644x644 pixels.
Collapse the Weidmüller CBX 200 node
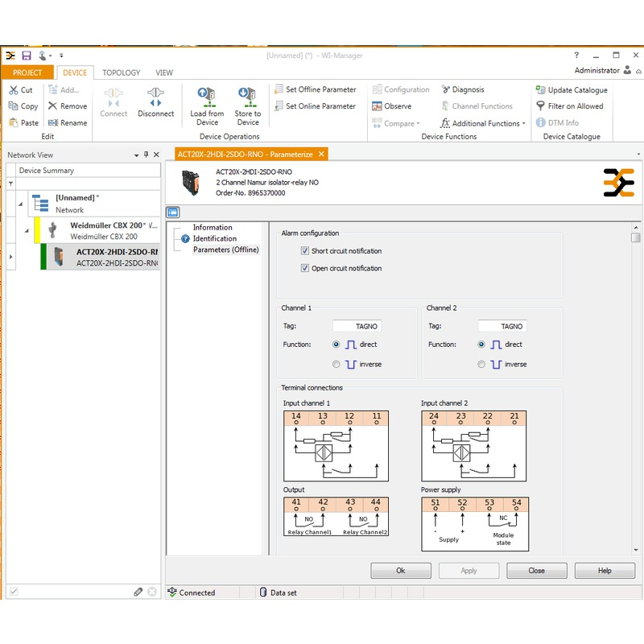point(27,231)
